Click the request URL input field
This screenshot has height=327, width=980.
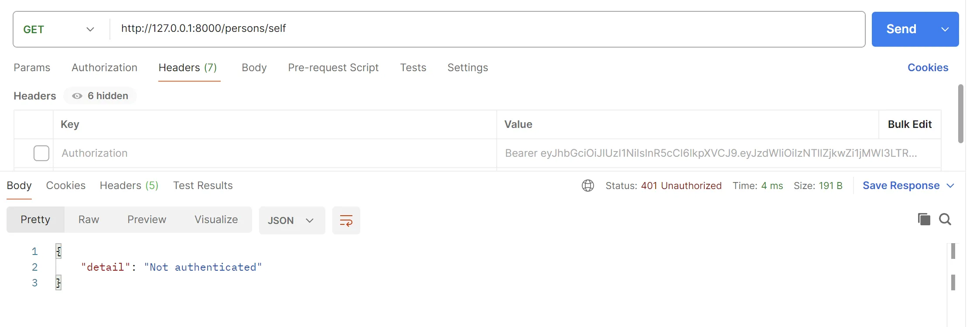487,29
